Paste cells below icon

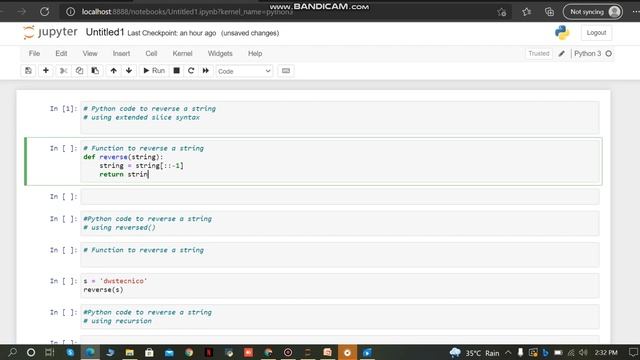[95, 71]
